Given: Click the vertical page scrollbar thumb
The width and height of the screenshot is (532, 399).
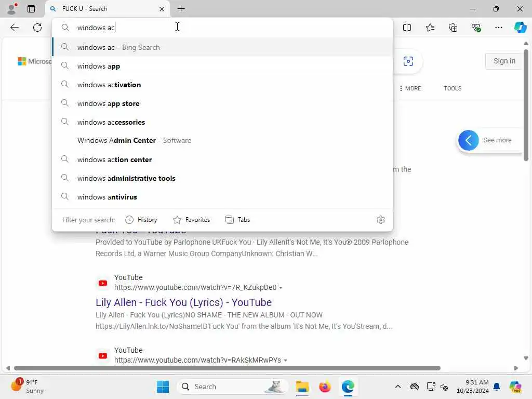Looking at the screenshot, I should (526, 105).
